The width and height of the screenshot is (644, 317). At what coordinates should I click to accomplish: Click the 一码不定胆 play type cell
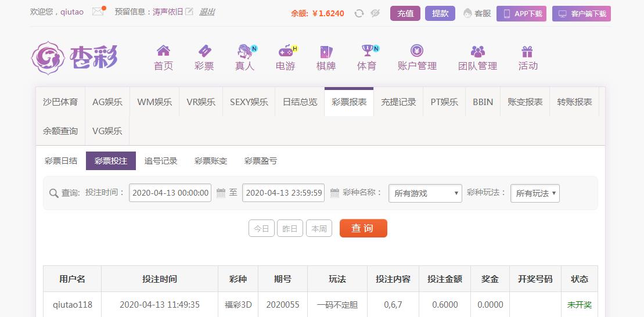[337, 305]
